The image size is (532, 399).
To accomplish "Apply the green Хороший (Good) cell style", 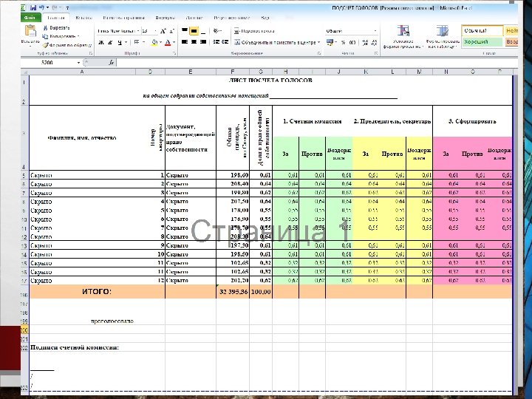I will (482, 41).
